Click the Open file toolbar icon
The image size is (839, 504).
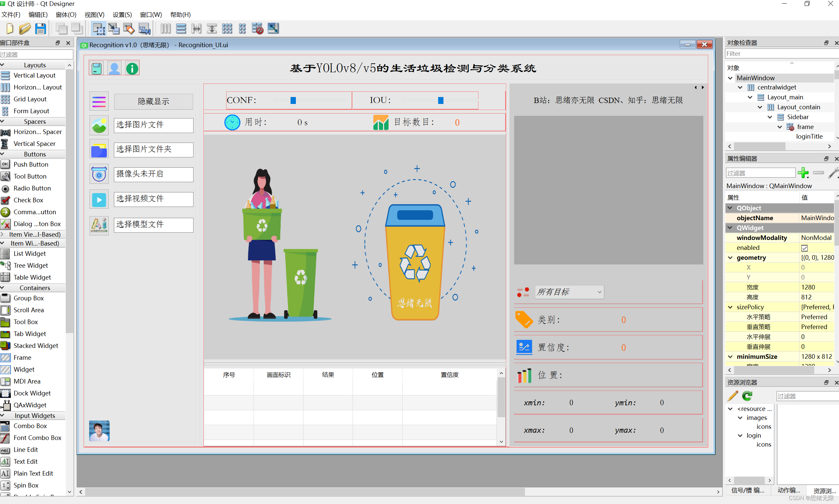[x=24, y=28]
